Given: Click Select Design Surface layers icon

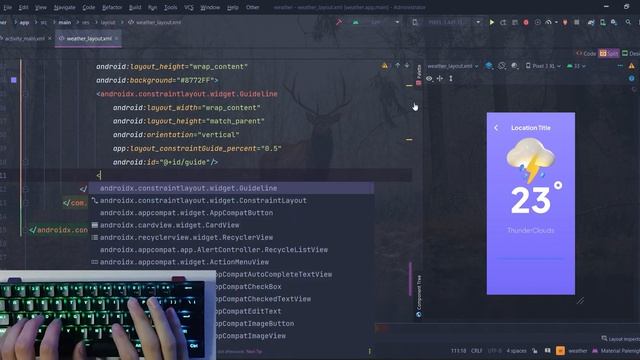Looking at the screenshot, I should 488,66.
